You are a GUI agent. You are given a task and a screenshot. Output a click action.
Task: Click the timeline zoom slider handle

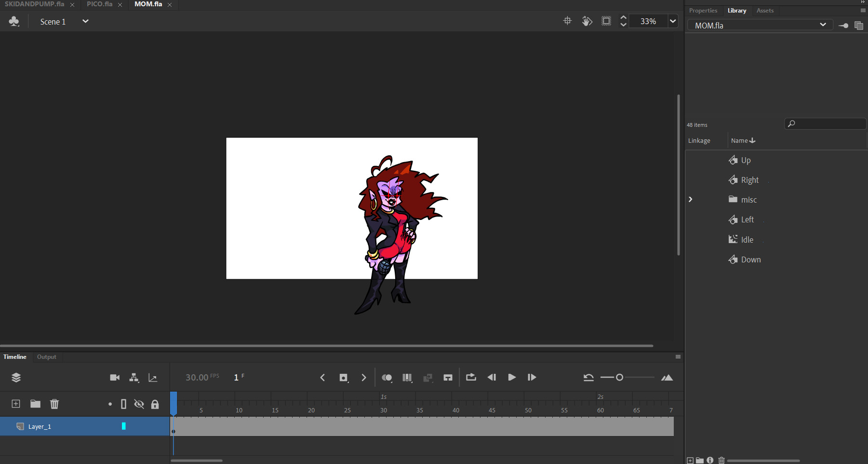coord(620,377)
